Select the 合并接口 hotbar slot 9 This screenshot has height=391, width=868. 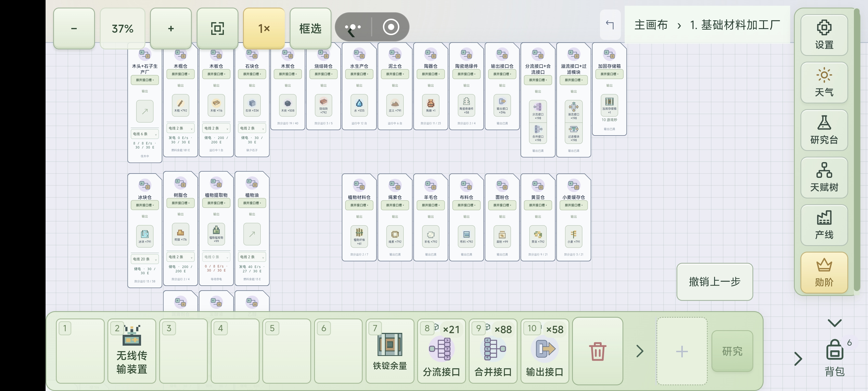493,351
